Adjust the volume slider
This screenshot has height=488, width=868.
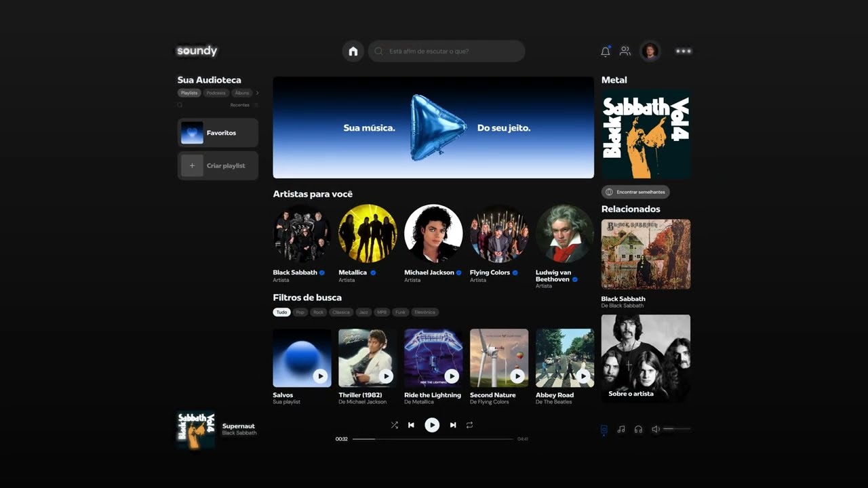pos(677,429)
